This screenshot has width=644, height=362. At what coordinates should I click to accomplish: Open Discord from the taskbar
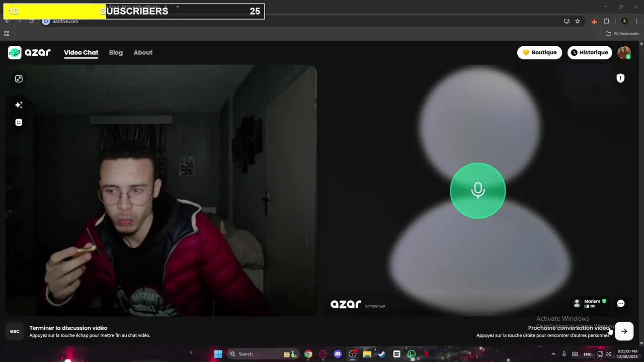point(338,354)
